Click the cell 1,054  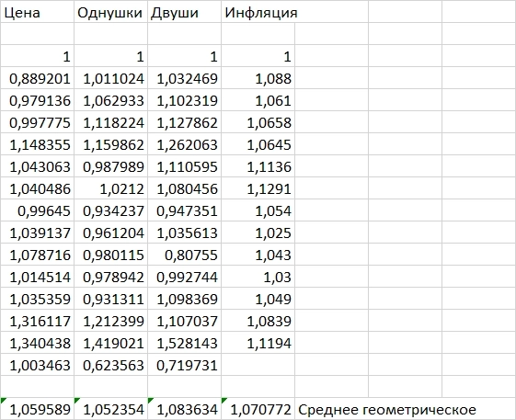(258, 210)
